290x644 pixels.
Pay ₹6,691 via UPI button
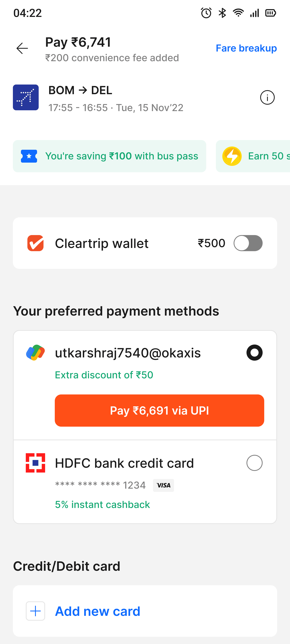click(159, 411)
